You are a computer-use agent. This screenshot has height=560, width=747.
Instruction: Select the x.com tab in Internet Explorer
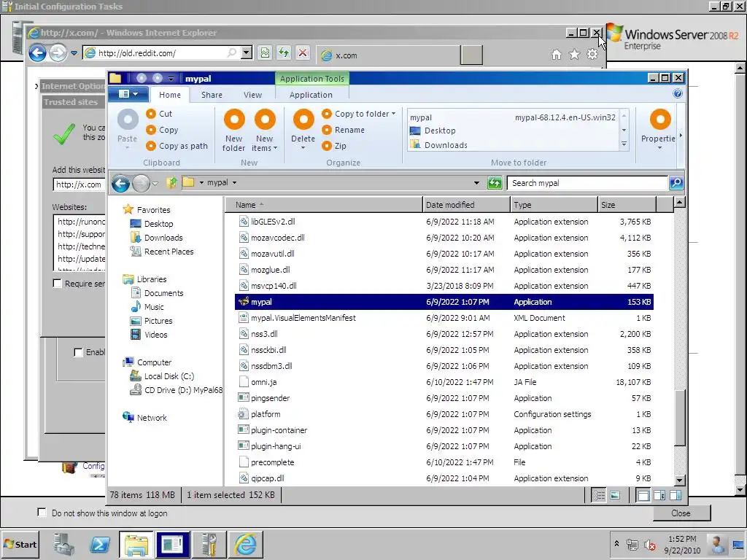click(x=388, y=55)
